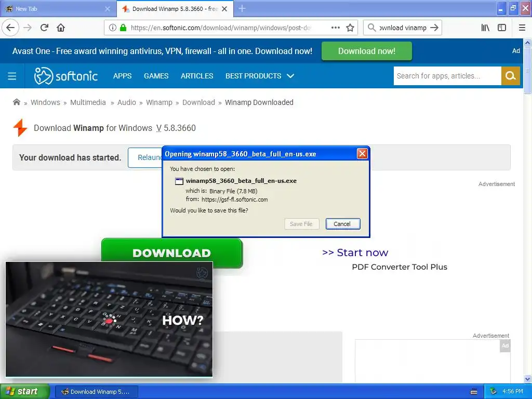Click the 4:56 PM taskbar clock

(x=512, y=392)
